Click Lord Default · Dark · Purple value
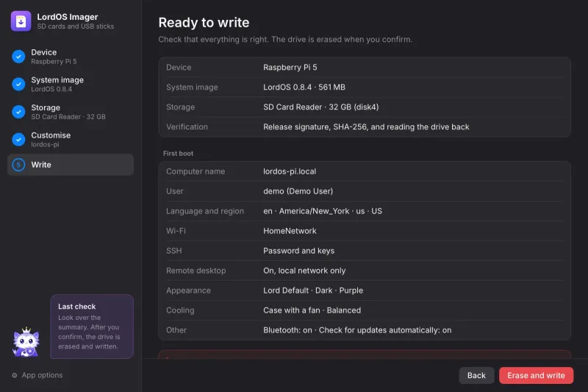The image size is (588, 392). pyautogui.click(x=313, y=291)
